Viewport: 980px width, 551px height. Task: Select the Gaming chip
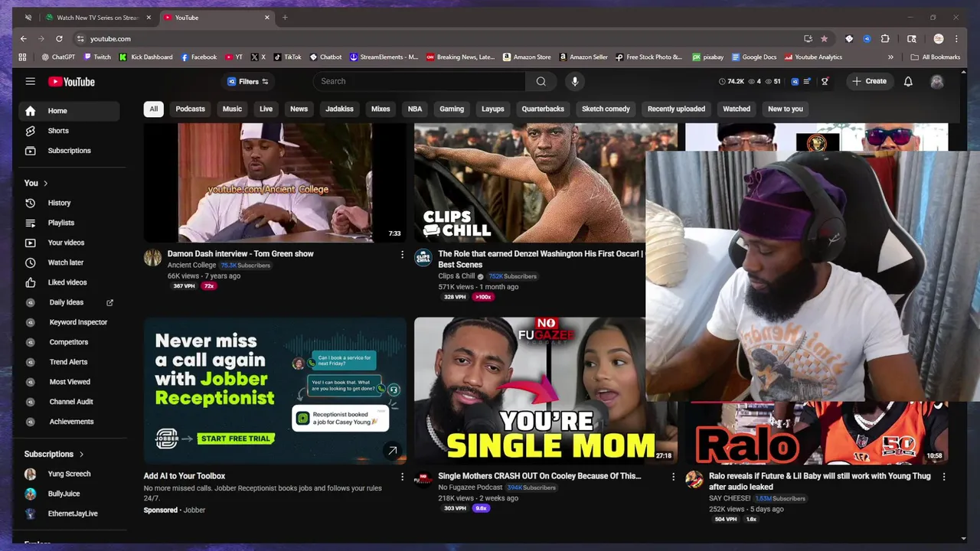click(x=452, y=109)
